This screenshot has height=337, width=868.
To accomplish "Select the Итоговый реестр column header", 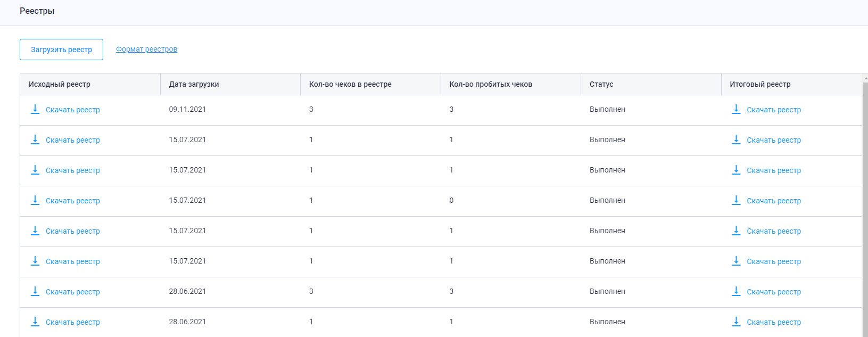I will pyautogui.click(x=760, y=84).
